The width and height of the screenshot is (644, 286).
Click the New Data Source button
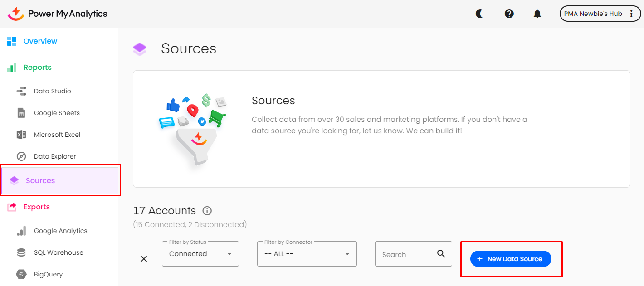point(510,259)
